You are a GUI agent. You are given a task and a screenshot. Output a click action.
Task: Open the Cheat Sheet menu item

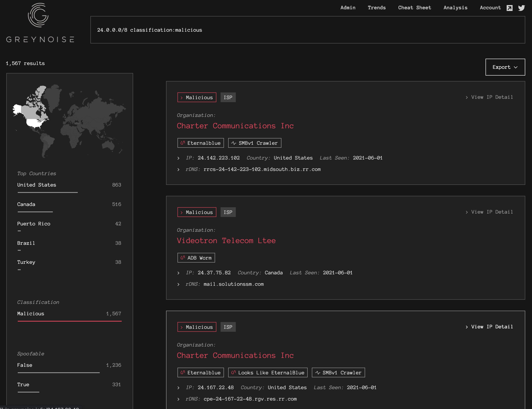pyautogui.click(x=414, y=8)
